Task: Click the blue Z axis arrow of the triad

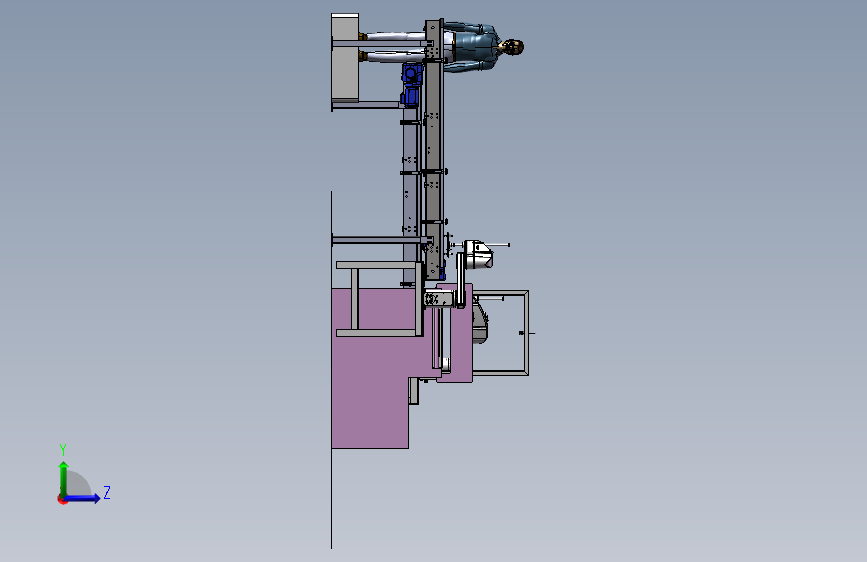Action: 83,498
